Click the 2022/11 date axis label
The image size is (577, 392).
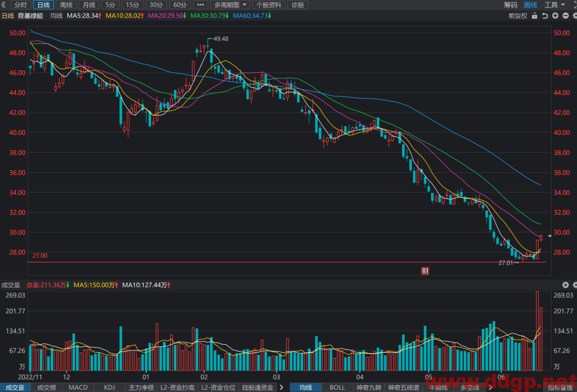click(30, 377)
